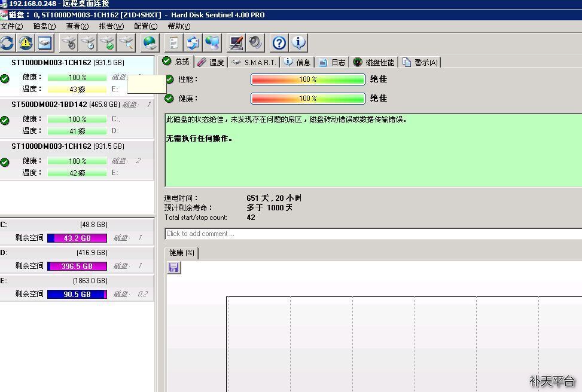Click the bold text '无需执行任何操作。'
Viewport: 582px width, 392px height.
click(x=199, y=139)
